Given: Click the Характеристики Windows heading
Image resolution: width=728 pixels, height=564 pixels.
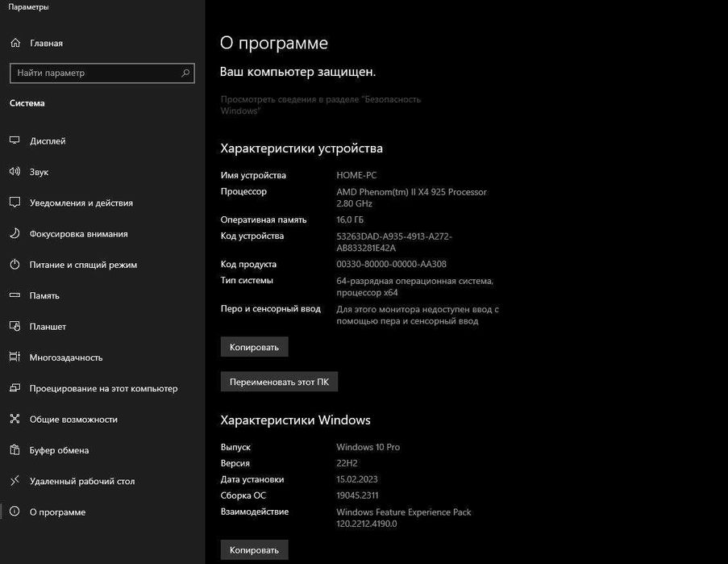Looking at the screenshot, I should point(295,420).
